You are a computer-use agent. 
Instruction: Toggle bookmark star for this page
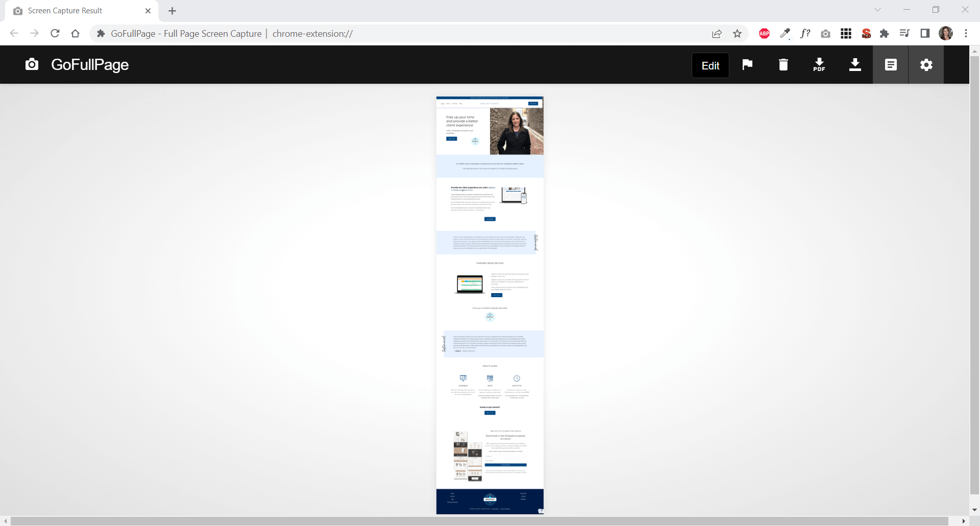[737, 33]
